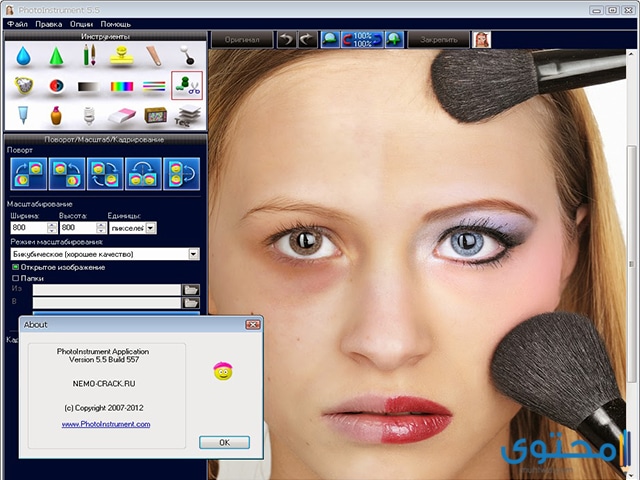Select the red eye removal tool
The image size is (640, 480).
click(x=56, y=86)
